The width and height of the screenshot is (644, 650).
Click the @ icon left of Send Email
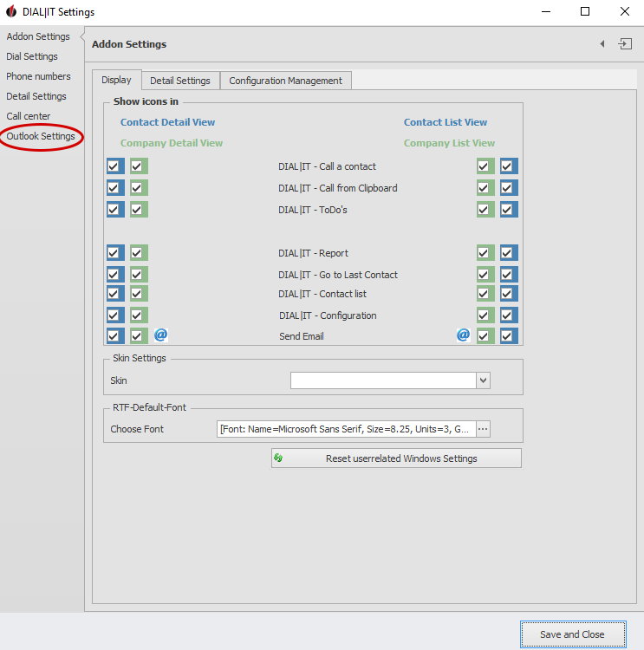click(160, 335)
